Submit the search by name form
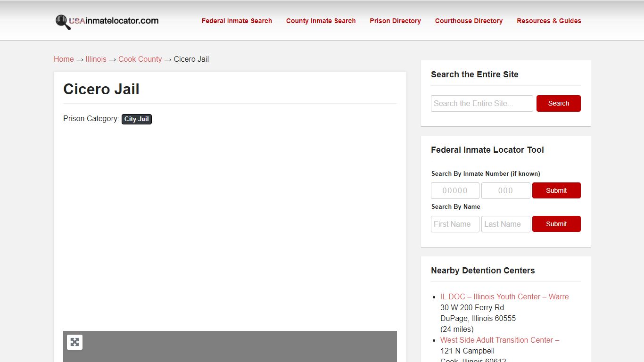The width and height of the screenshot is (644, 362). (556, 224)
